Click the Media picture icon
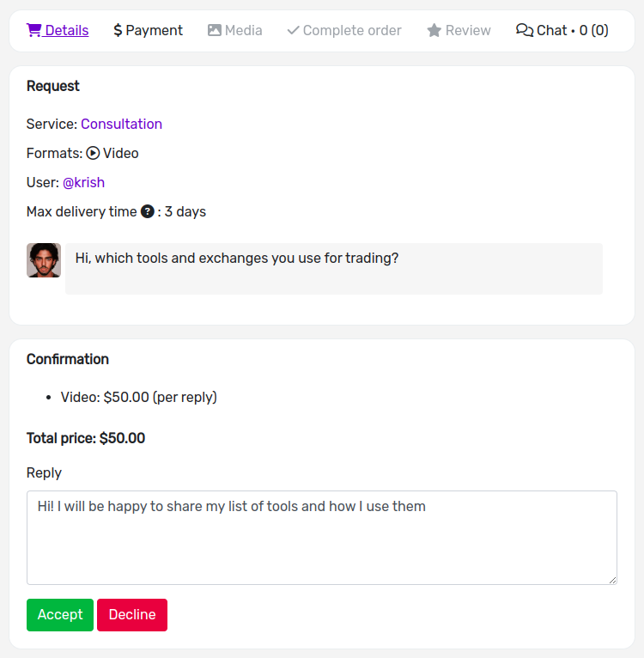Image resolution: width=644 pixels, height=658 pixels. (x=215, y=30)
